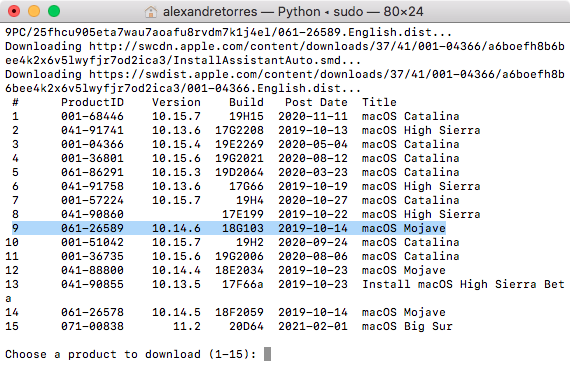Click the 'Build' column header
The height and width of the screenshot is (366, 570).
[x=246, y=102]
